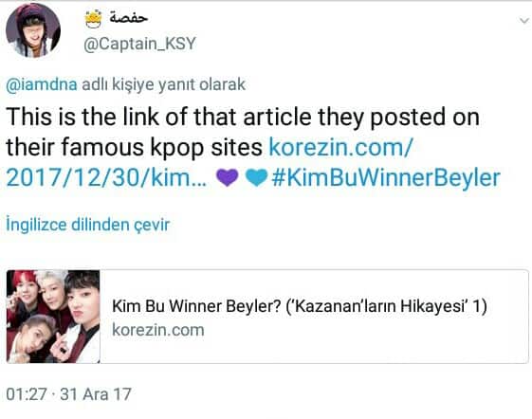The width and height of the screenshot is (532, 419).
Task: Open the link card group photo thumbnail
Action: coord(53,317)
